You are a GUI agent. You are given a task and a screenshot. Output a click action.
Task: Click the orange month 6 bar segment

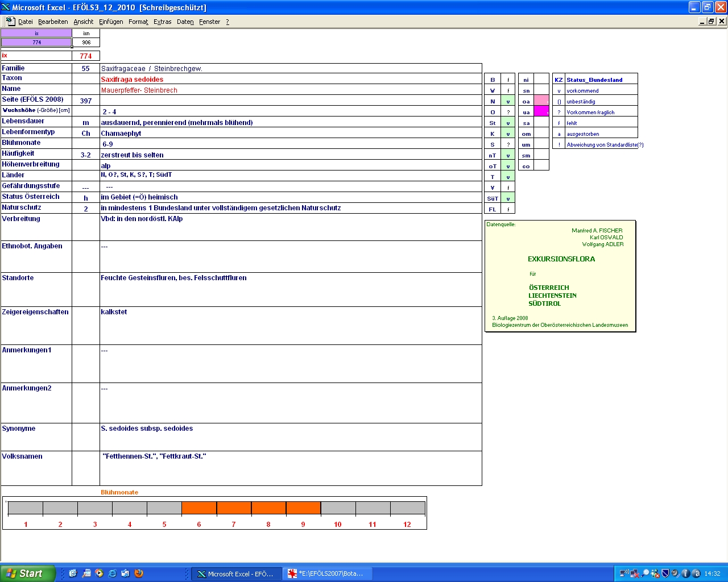pos(199,508)
